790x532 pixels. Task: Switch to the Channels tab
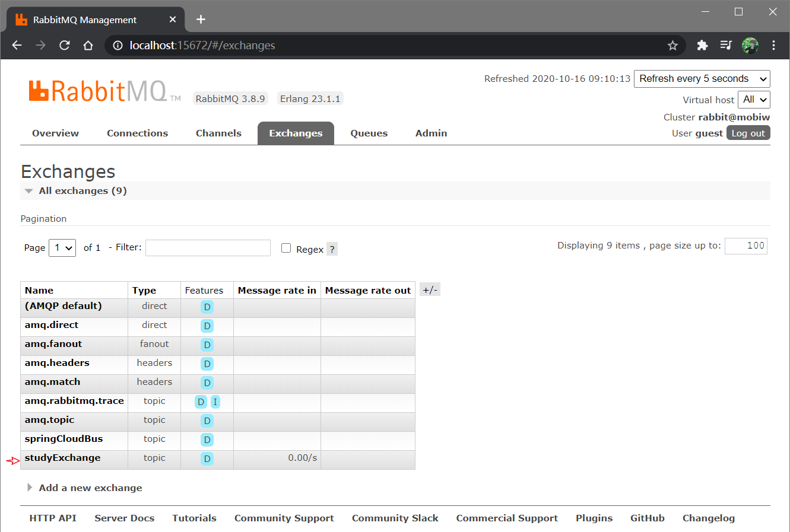coord(218,133)
